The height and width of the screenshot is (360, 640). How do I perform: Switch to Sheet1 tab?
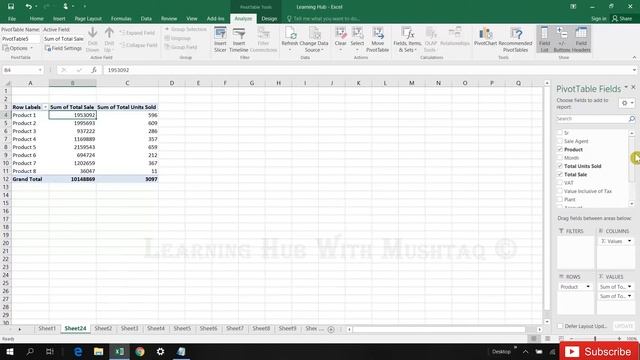click(x=47, y=328)
